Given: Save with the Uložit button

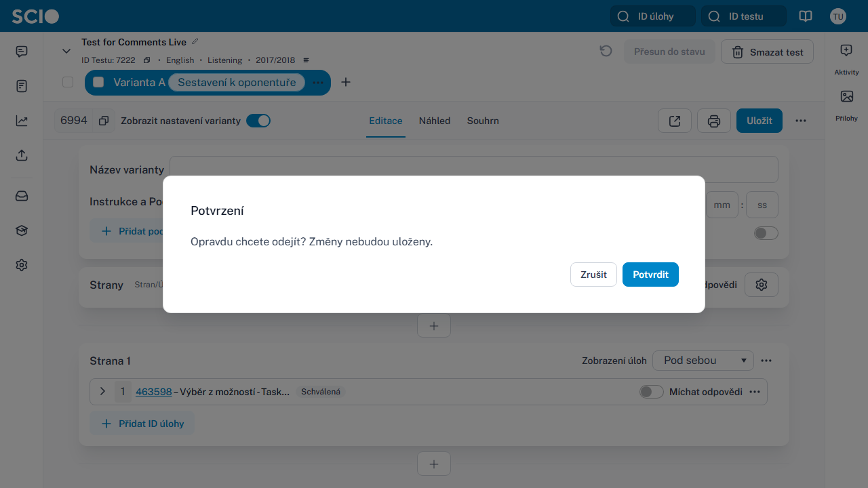Looking at the screenshot, I should click(759, 121).
